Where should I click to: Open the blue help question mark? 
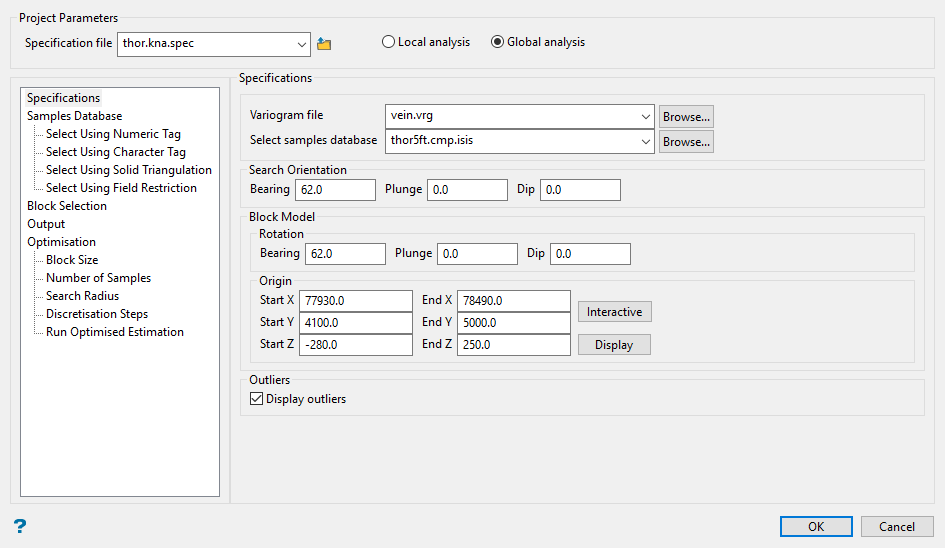[x=19, y=526]
